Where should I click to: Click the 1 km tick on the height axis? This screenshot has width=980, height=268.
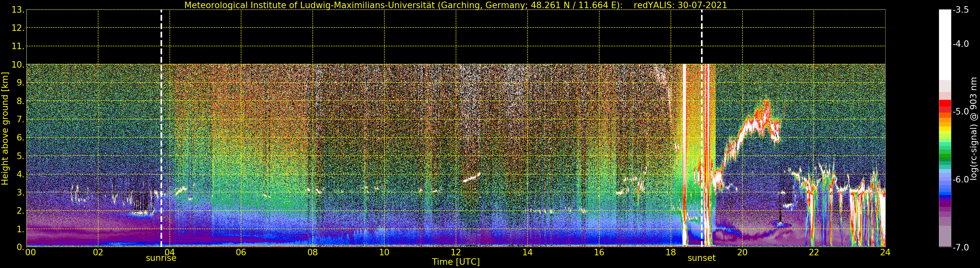[x=20, y=229]
